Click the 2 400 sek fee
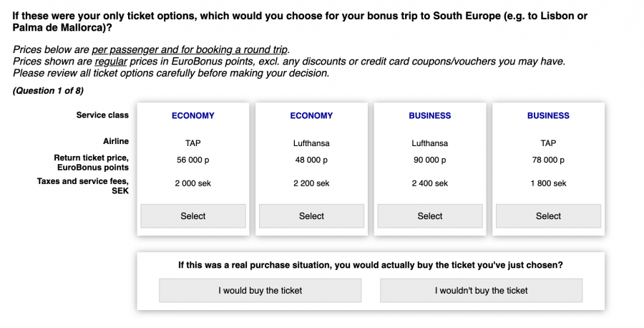Image resolution: width=644 pixels, height=328 pixels. pyautogui.click(x=430, y=184)
